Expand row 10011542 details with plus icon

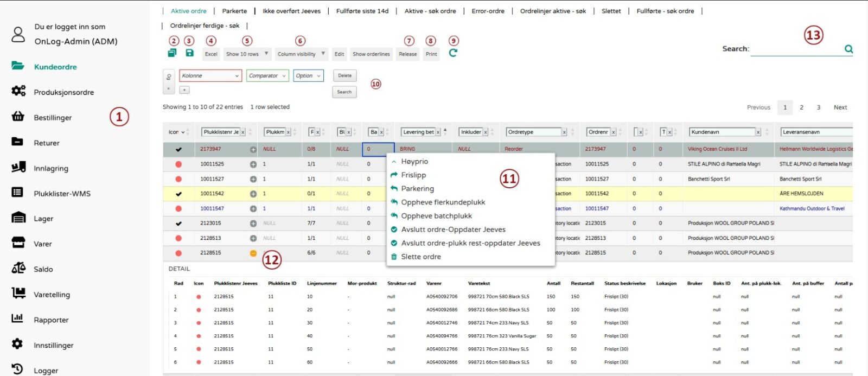253,194
